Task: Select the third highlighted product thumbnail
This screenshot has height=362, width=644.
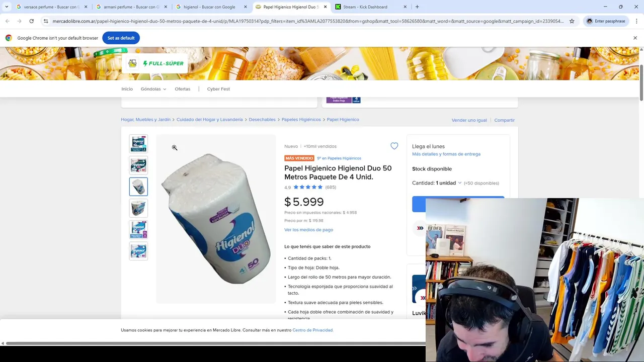Action: (138, 187)
